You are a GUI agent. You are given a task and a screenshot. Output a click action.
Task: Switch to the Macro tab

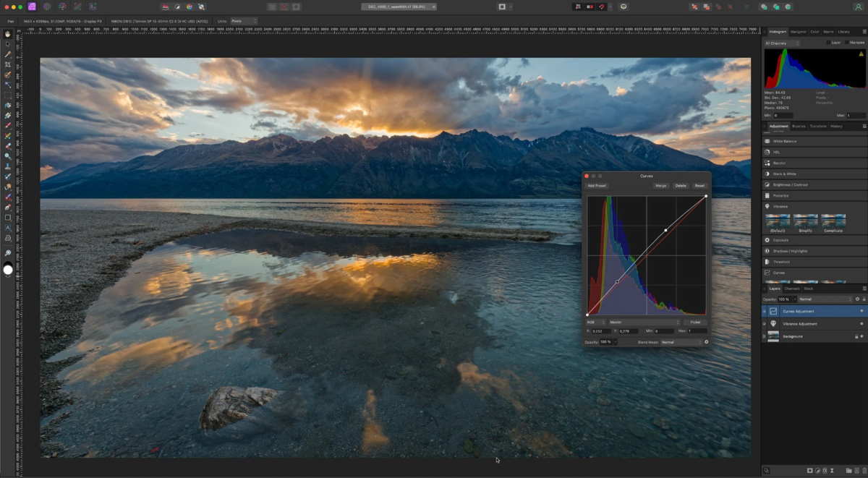coord(828,32)
